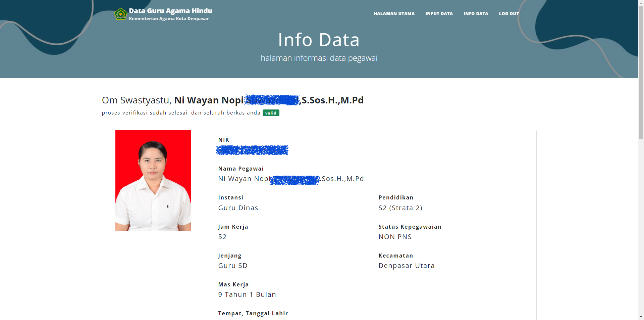
Task: Click the 9 Tahun 1 Bulan text
Action: point(247,294)
